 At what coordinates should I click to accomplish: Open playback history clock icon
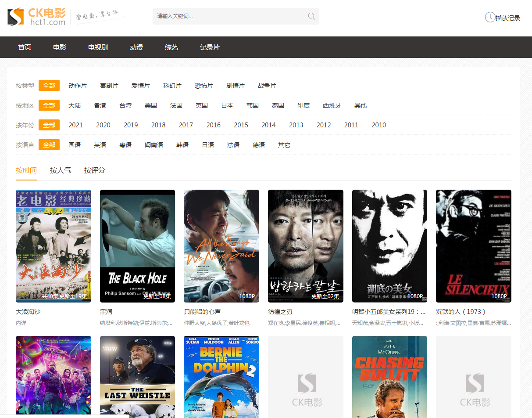489,18
